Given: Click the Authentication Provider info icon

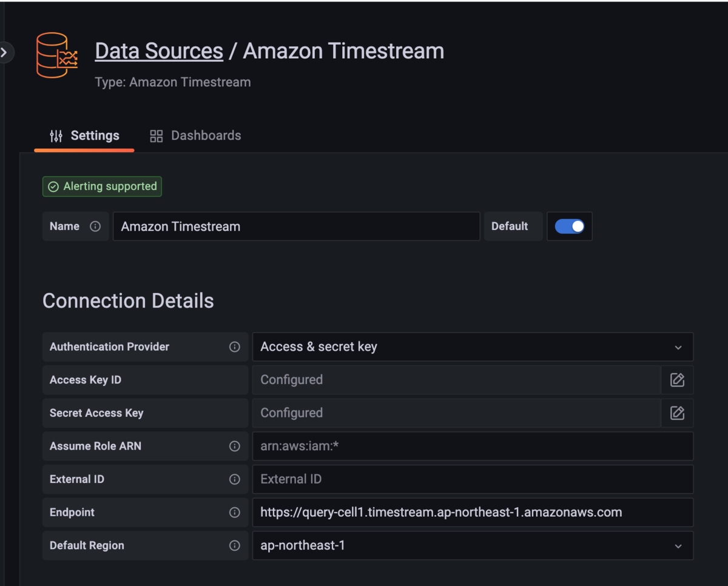Looking at the screenshot, I should click(x=235, y=347).
